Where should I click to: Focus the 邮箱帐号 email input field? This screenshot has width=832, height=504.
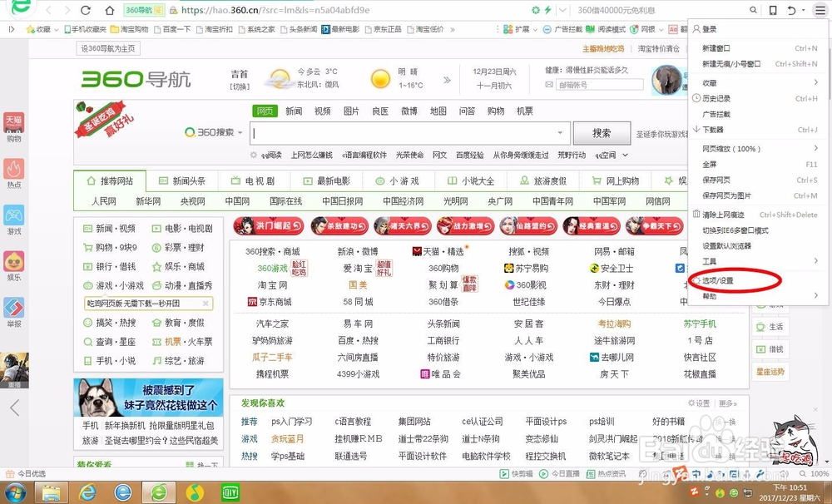coord(599,85)
